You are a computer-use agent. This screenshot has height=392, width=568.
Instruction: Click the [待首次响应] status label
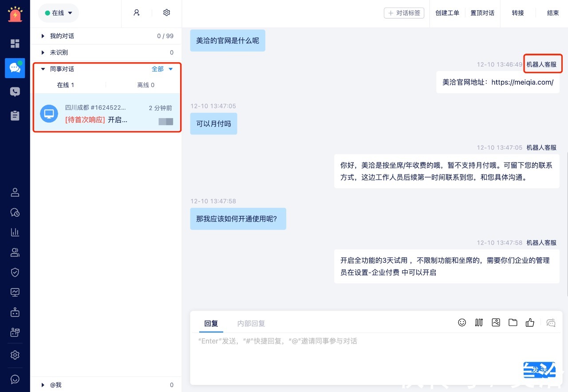click(x=85, y=120)
